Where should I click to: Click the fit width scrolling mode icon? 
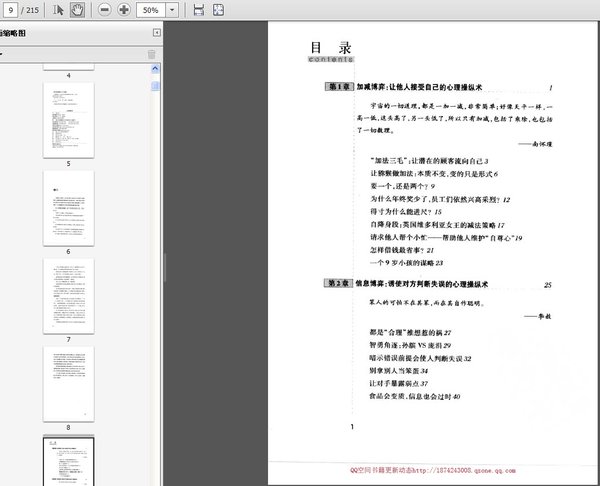(199, 10)
